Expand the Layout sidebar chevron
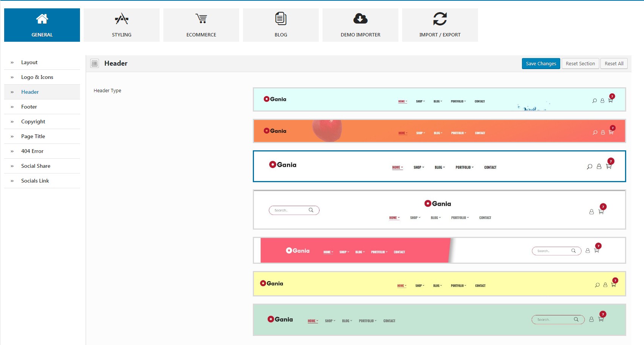Viewport: 644px width, 345px height. coord(12,62)
